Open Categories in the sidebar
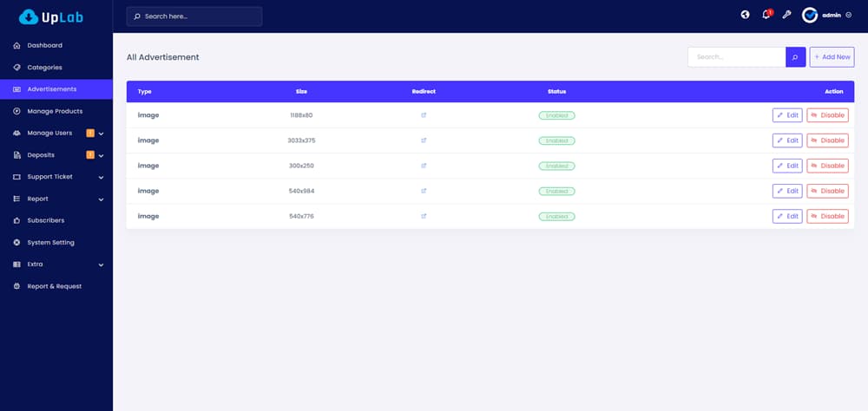The image size is (868, 411). (x=56, y=68)
